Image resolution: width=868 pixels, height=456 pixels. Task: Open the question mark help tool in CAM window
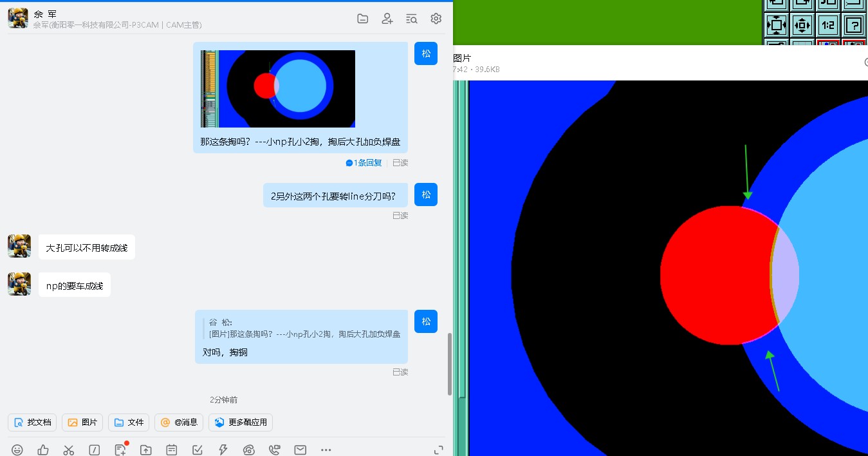[854, 26]
